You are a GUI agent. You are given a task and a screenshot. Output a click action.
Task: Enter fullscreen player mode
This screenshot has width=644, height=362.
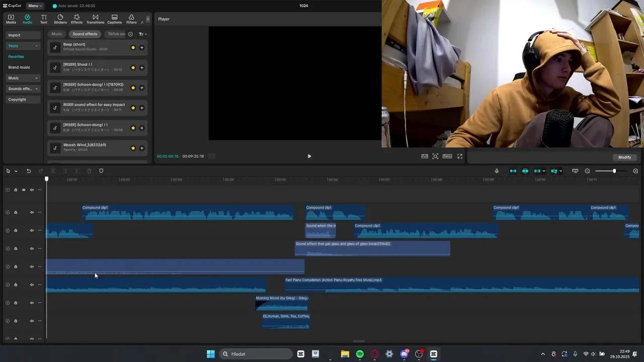click(460, 156)
